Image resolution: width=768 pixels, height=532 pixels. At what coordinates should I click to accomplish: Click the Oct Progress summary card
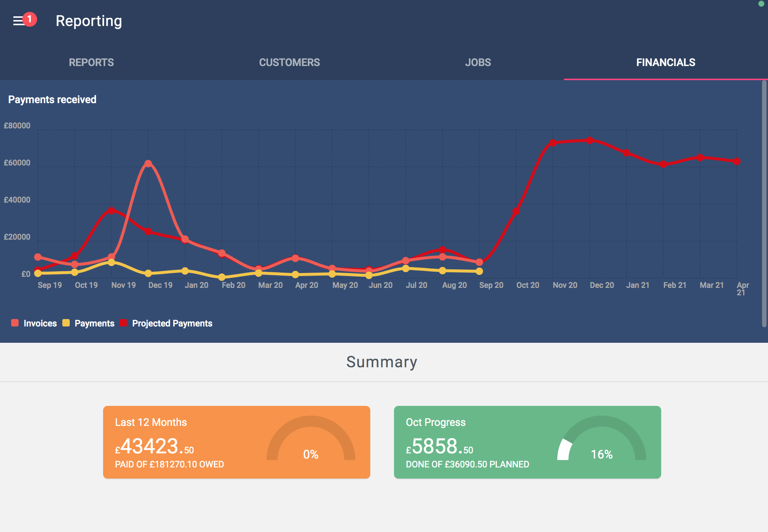coord(527,442)
